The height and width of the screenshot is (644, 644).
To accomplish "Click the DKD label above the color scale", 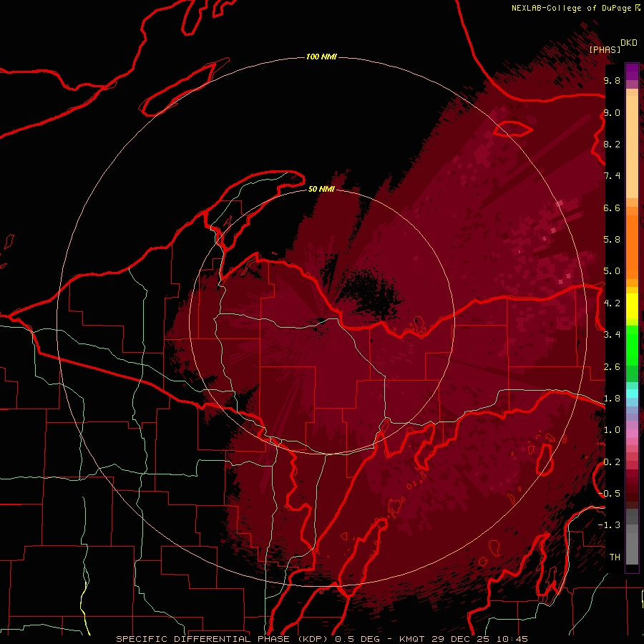I will (629, 43).
